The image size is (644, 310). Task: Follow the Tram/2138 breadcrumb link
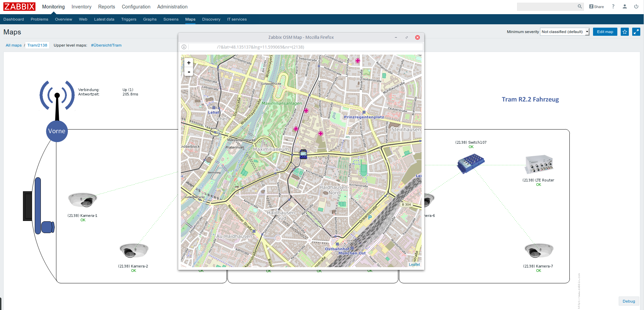(37, 45)
